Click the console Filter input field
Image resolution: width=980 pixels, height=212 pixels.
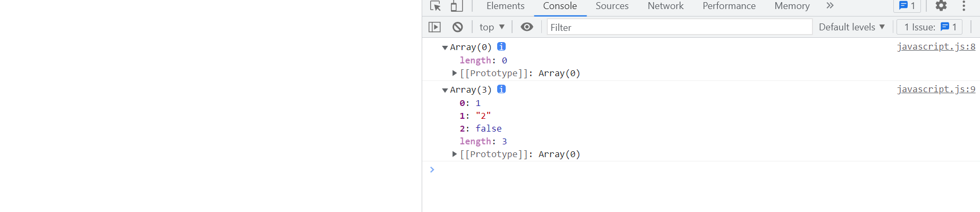pyautogui.click(x=680, y=27)
